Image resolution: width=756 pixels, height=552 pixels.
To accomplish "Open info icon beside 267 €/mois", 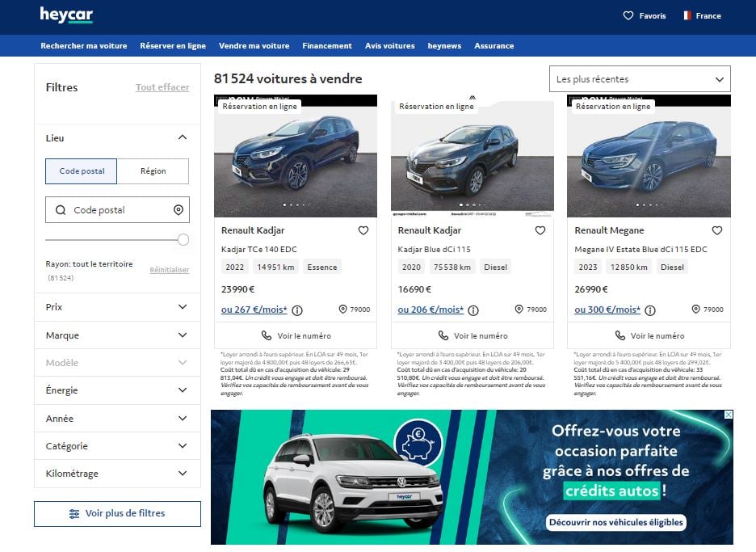I will (x=297, y=310).
